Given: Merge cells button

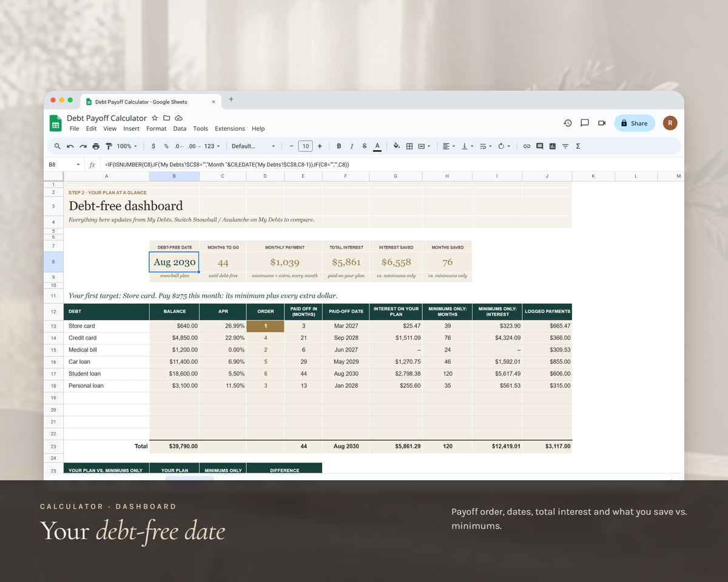Looking at the screenshot, I should (422, 146).
